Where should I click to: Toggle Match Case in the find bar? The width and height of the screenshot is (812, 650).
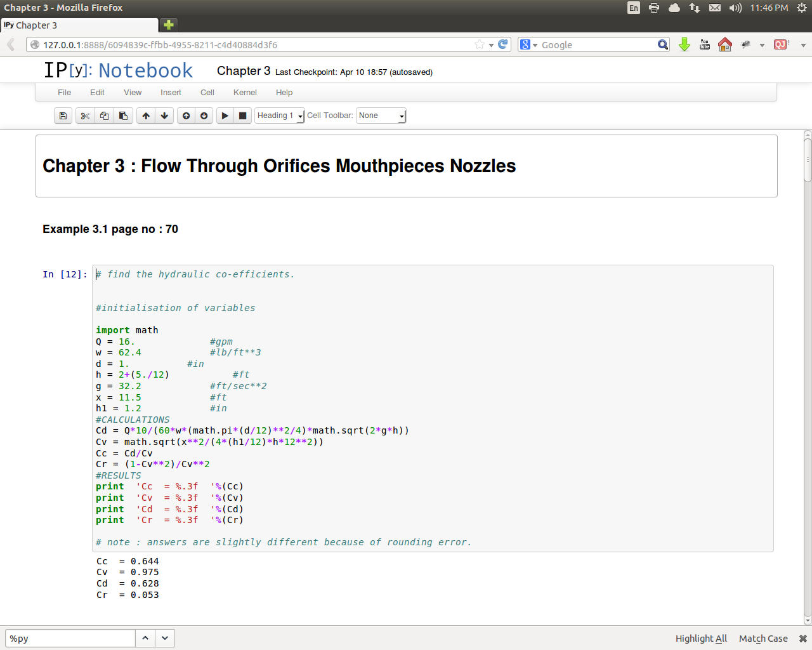pos(763,639)
